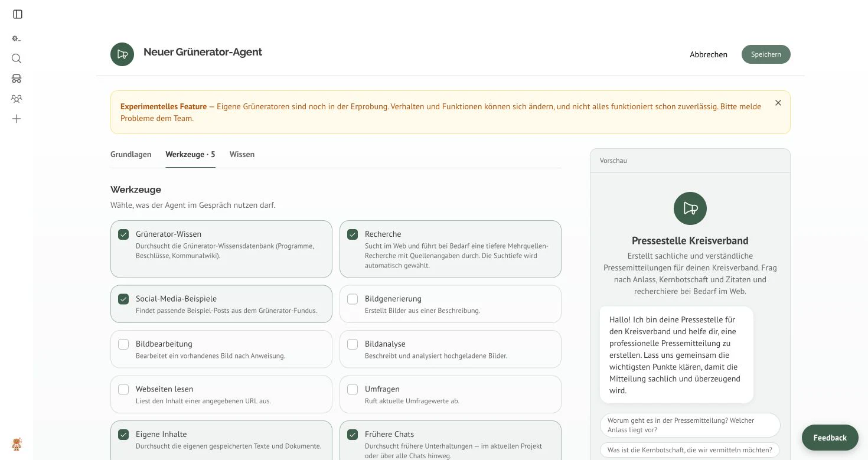The image size is (868, 460).
Task: Open the Wissen tab
Action: (242, 155)
